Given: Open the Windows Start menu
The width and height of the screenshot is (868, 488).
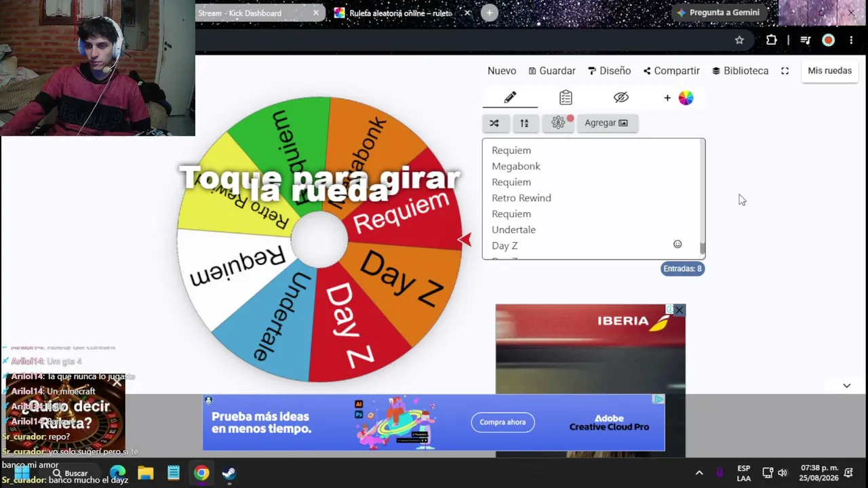Looking at the screenshot, I should tap(22, 472).
